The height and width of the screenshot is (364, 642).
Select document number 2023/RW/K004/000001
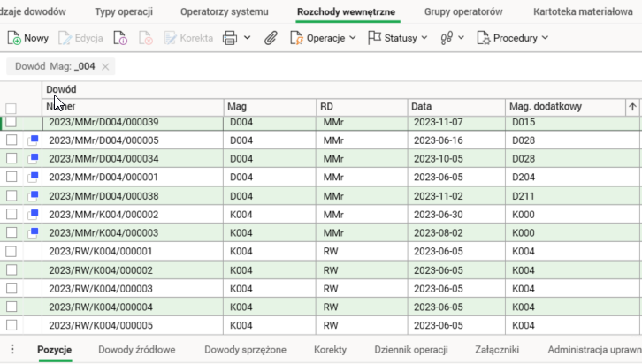[100, 251]
